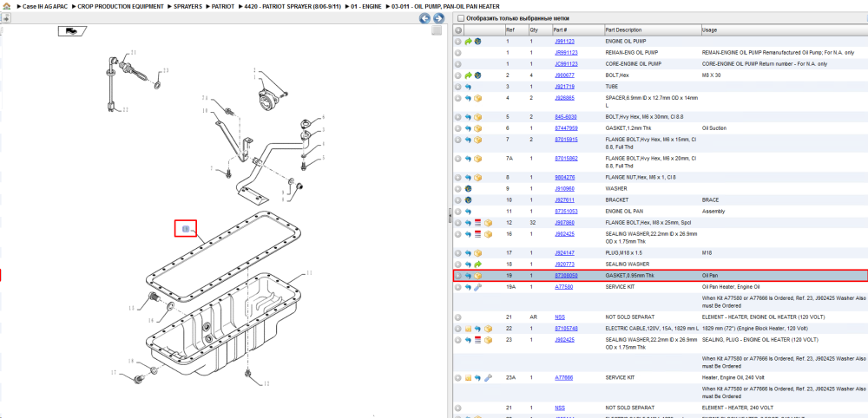This screenshot has height=418, width=868.
Task: Add ENGINE OIL PUMP J991123 row plus
Action: coord(457,42)
